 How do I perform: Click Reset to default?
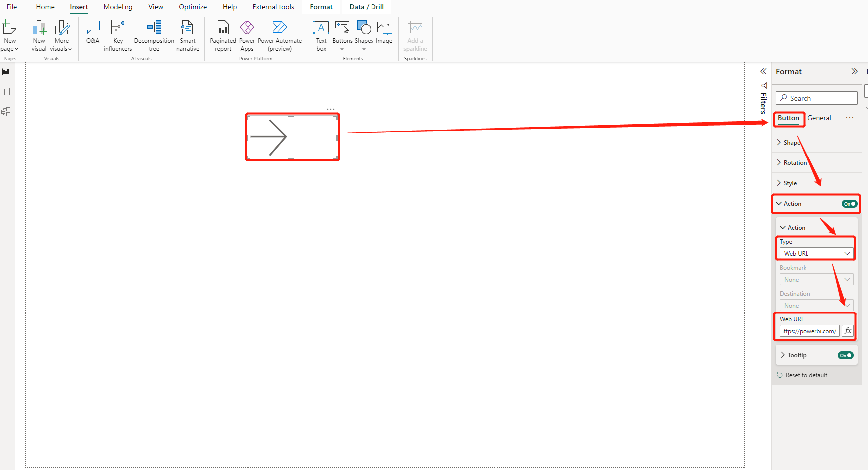pos(802,375)
